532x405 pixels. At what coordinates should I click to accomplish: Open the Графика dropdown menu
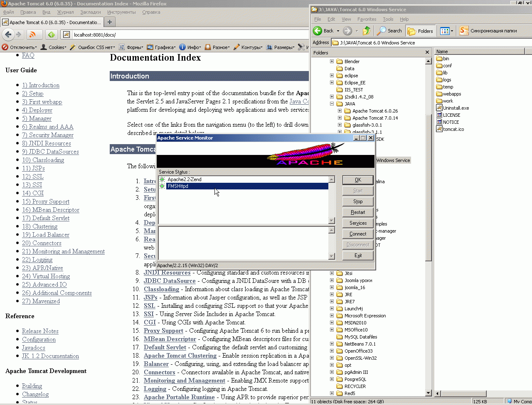161,47
